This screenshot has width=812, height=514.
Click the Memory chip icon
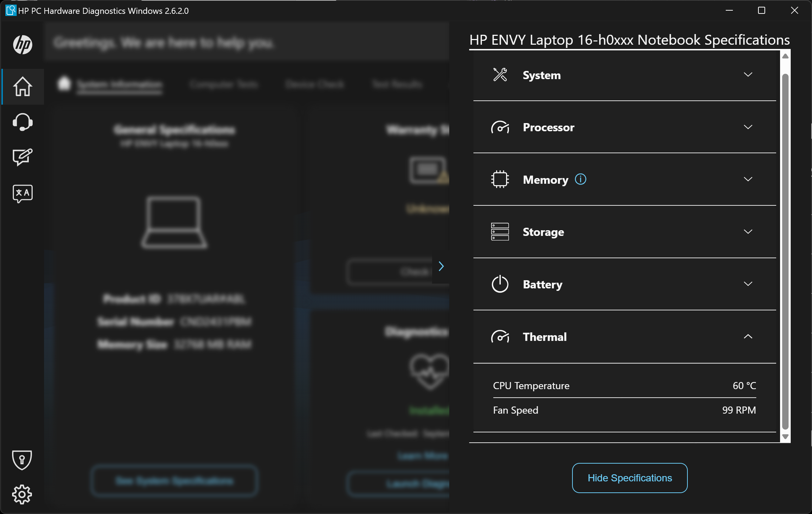[x=500, y=179]
